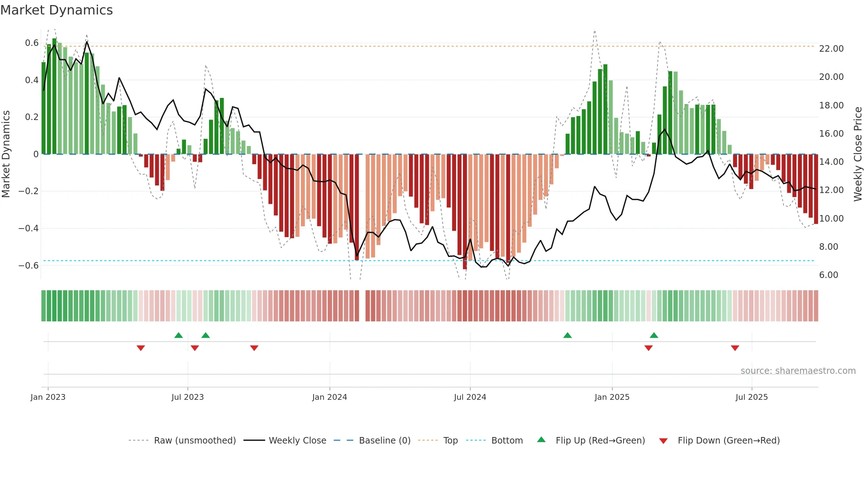
Task: Select the late 2024 green Flip Up triangle
Action: pos(567,335)
